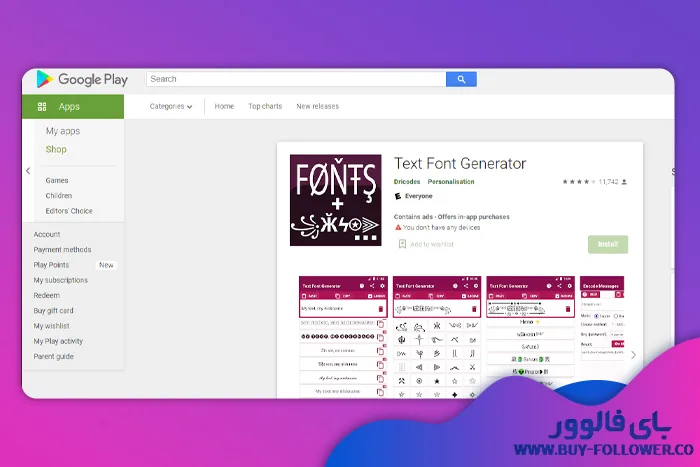Click 'Contains ads · Offers in-app purchases' text
This screenshot has height=467, width=700.
click(x=451, y=217)
